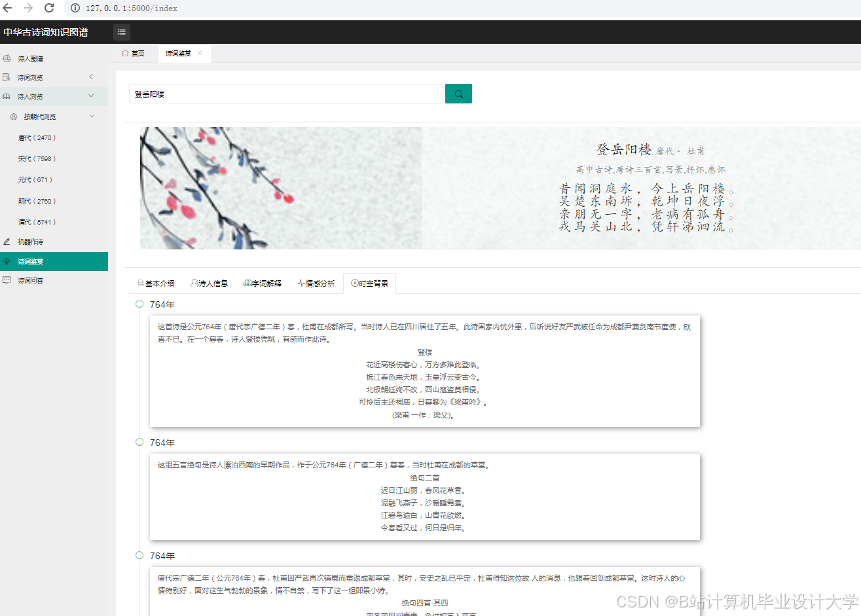Select the 诗词问答 sidebar entry

pos(29,280)
